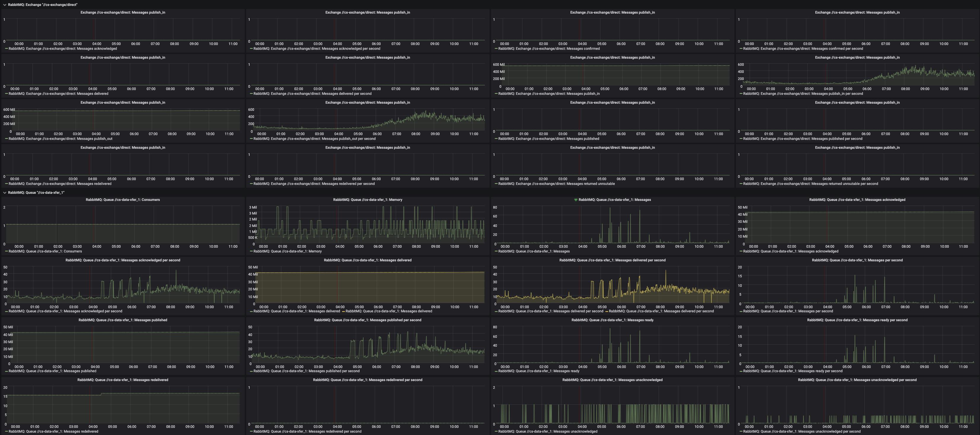The width and height of the screenshot is (980, 435).
Task: Click the green heart alert icon on Messages panel
Action: coord(576,200)
